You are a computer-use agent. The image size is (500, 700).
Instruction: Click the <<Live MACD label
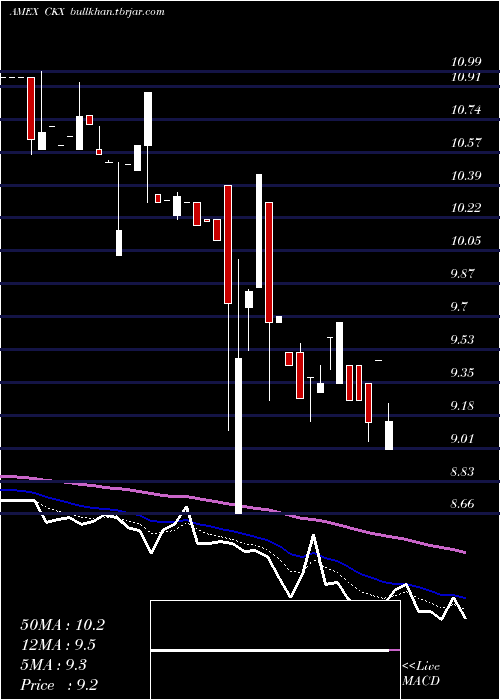coord(421,674)
